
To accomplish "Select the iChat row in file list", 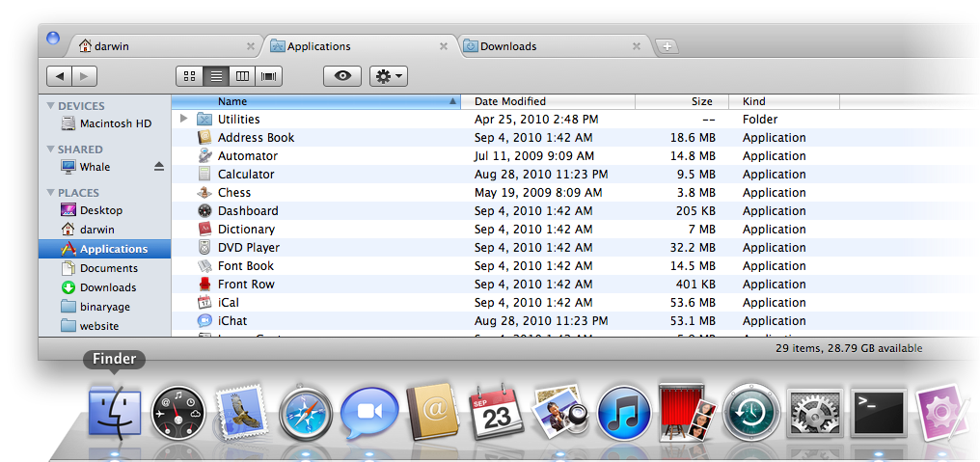I will pos(575,321).
